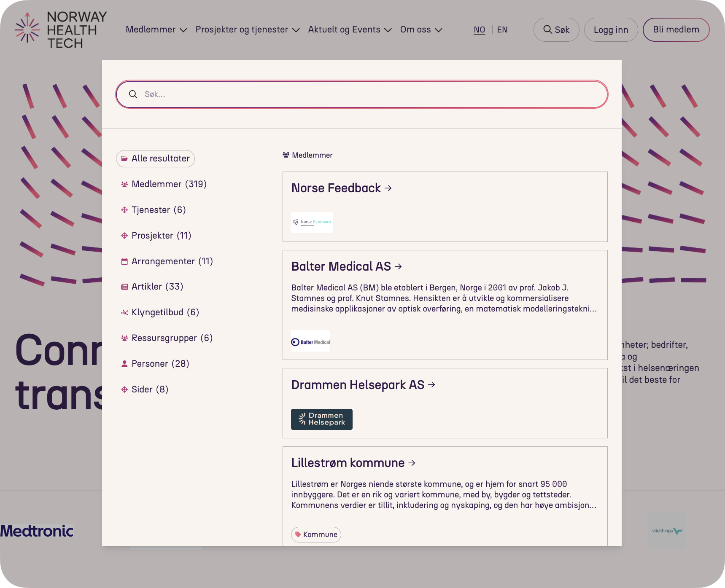Open the Norse Feedback logo thumbnail

point(312,222)
